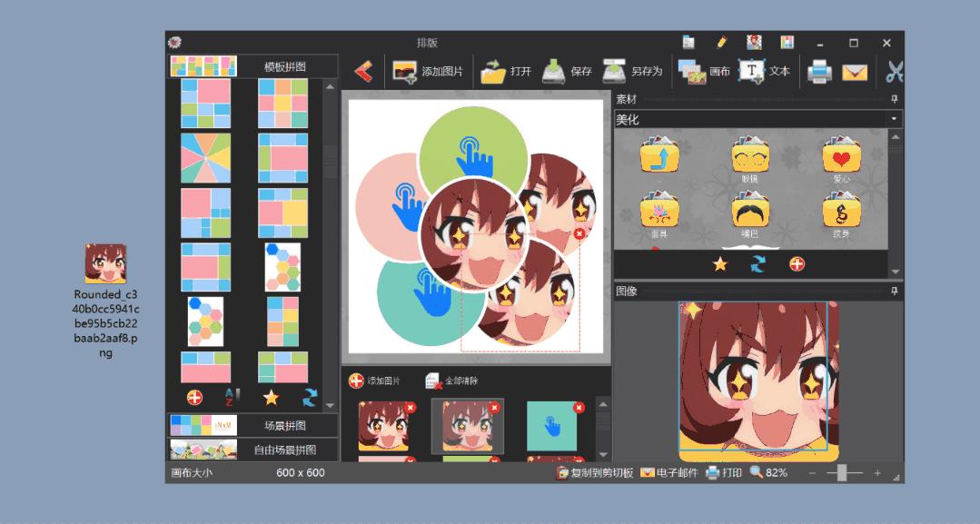This screenshot has width=980, height=524.
Task: Refresh templates with blue arrows icon
Action: coord(310,397)
